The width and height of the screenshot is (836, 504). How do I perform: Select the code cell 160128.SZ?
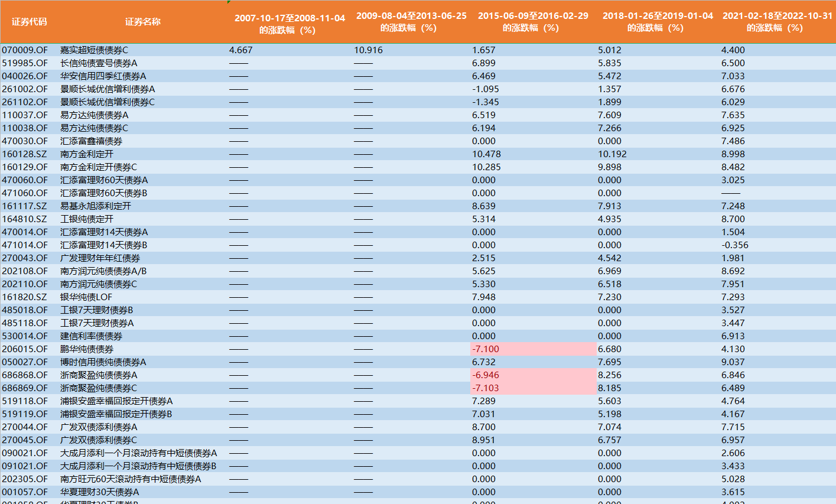24,154
